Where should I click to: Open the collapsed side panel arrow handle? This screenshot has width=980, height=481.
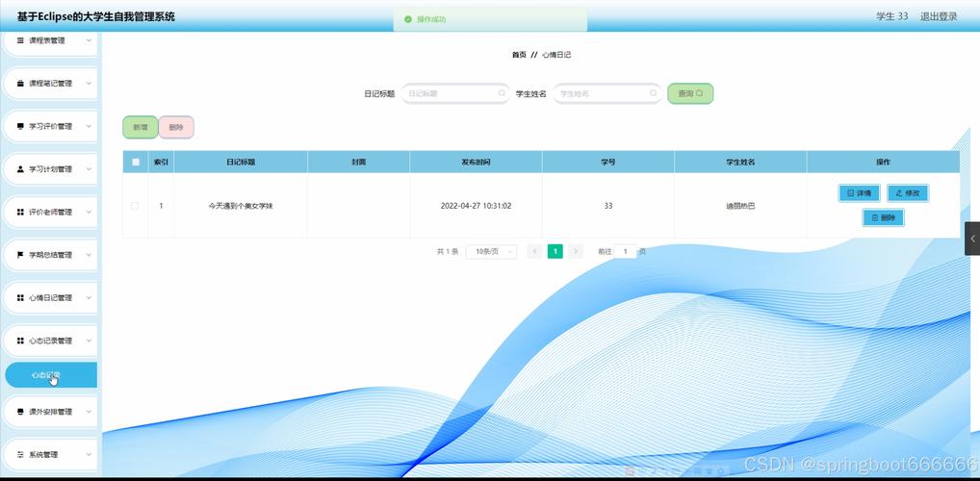pos(972,239)
